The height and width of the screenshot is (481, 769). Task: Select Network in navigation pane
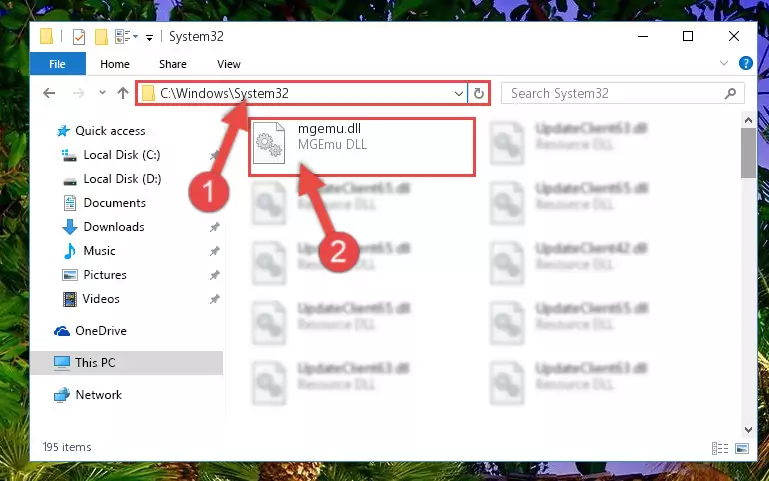[x=99, y=395]
